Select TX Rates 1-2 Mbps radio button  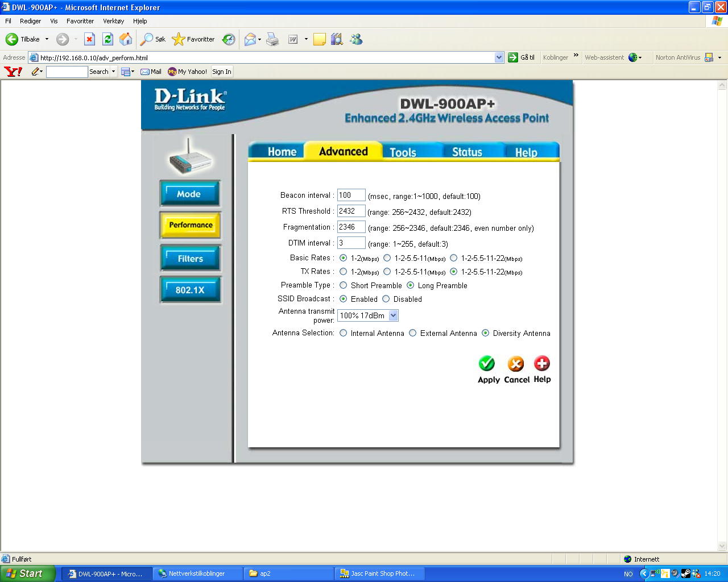click(x=344, y=272)
